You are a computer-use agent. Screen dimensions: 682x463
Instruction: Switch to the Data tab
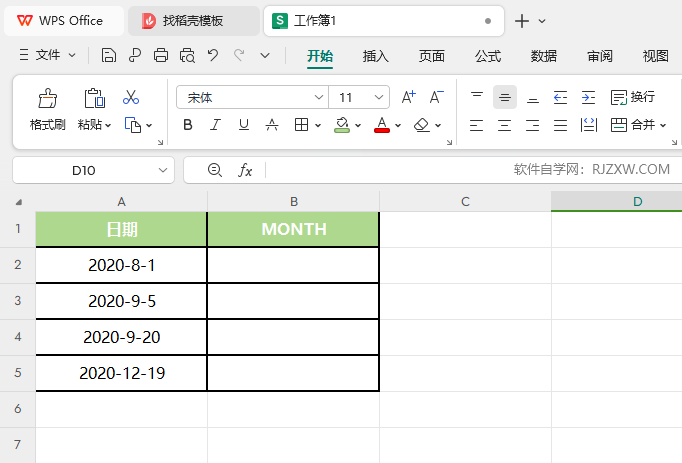[x=544, y=56]
